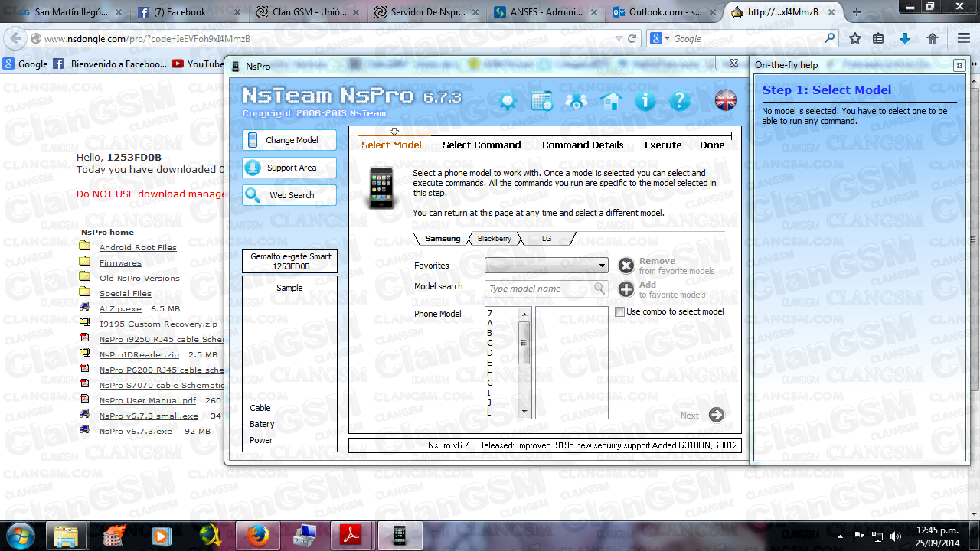The image size is (980, 551).
Task: Open Firefox from the Windows taskbar
Action: [258, 536]
